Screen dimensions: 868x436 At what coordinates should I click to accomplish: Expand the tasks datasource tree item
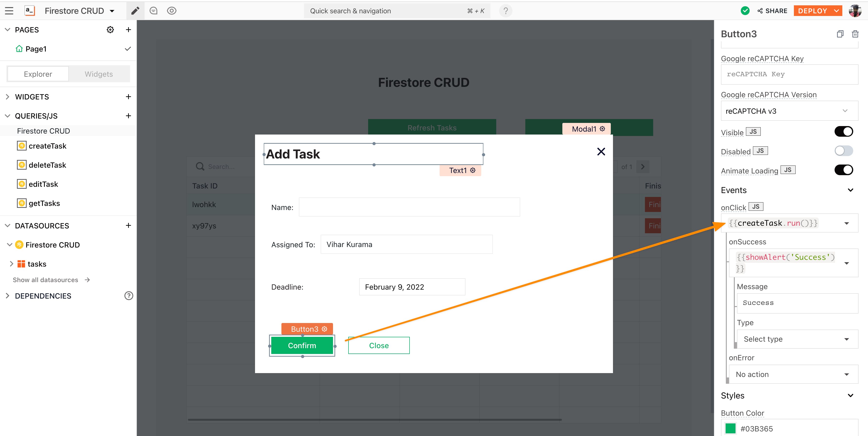(11, 264)
